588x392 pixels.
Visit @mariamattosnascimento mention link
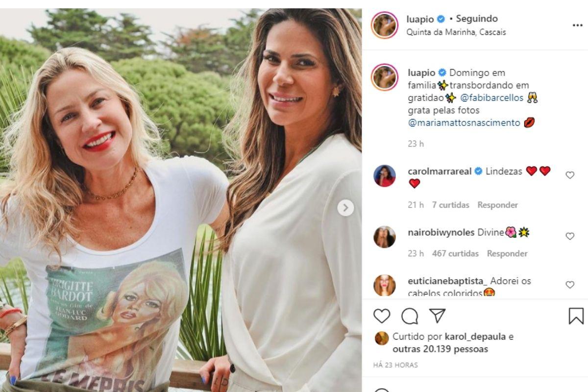464,123
